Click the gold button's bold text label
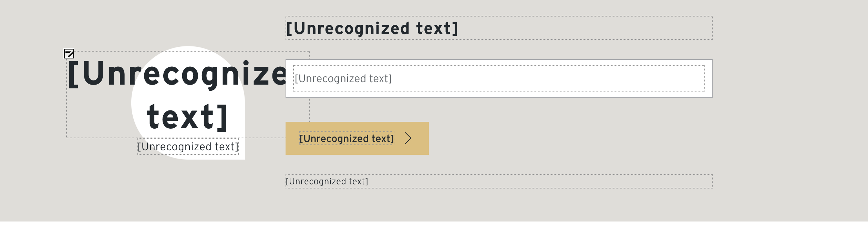 [347, 139]
